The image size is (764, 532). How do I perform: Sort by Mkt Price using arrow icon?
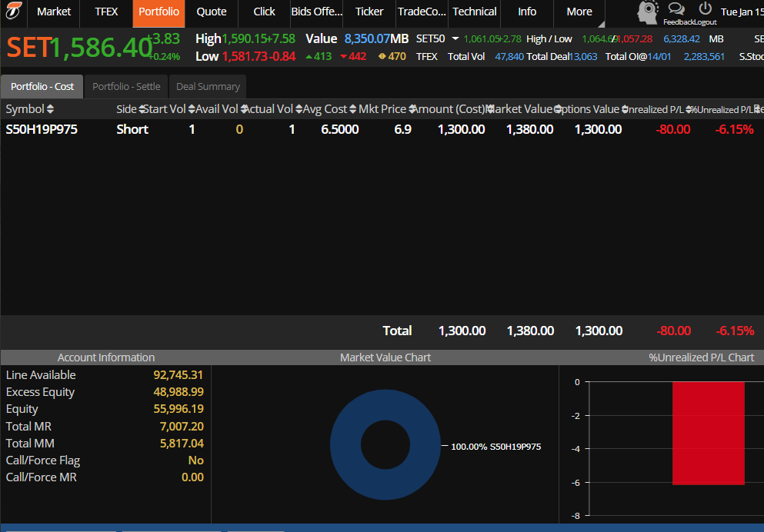click(x=412, y=109)
